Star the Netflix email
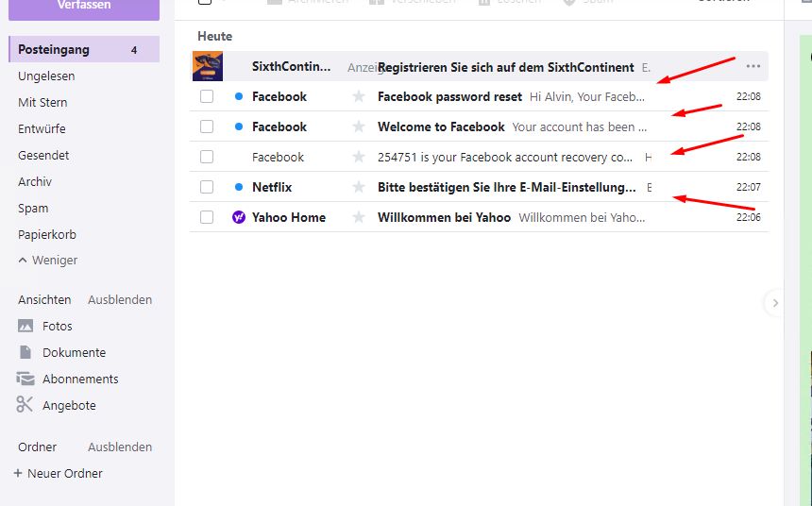This screenshot has width=812, height=506. (x=359, y=187)
